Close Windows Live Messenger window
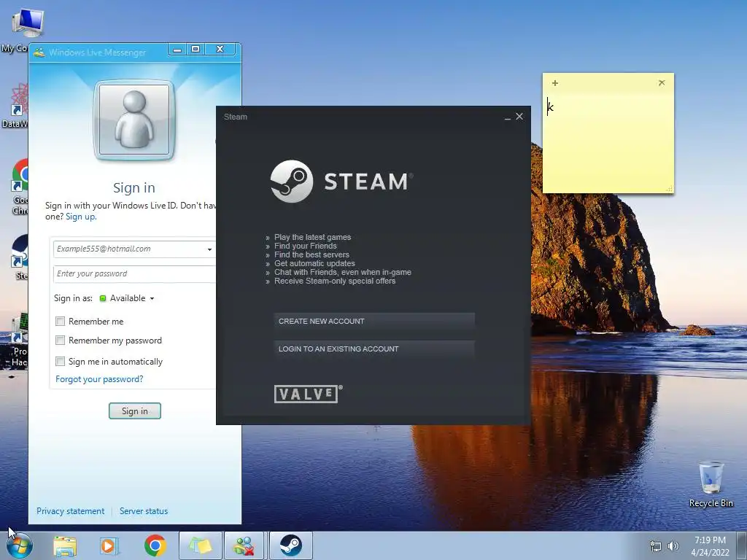 220,50
